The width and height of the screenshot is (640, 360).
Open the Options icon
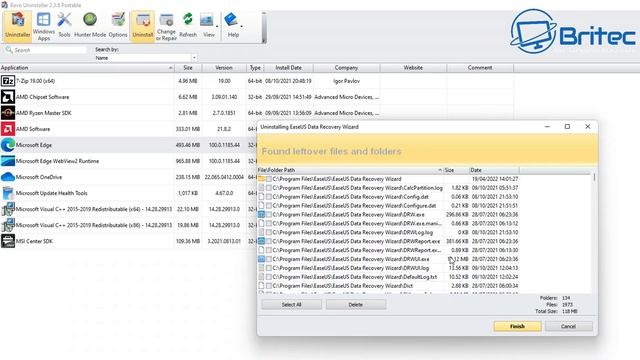click(x=118, y=25)
